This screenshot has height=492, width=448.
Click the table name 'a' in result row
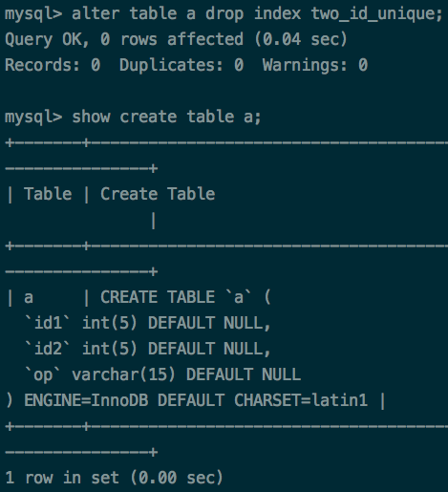pos(29,298)
